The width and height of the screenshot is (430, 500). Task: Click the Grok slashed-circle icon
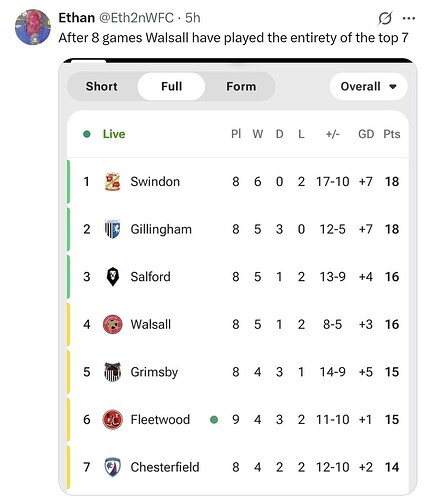click(x=385, y=18)
